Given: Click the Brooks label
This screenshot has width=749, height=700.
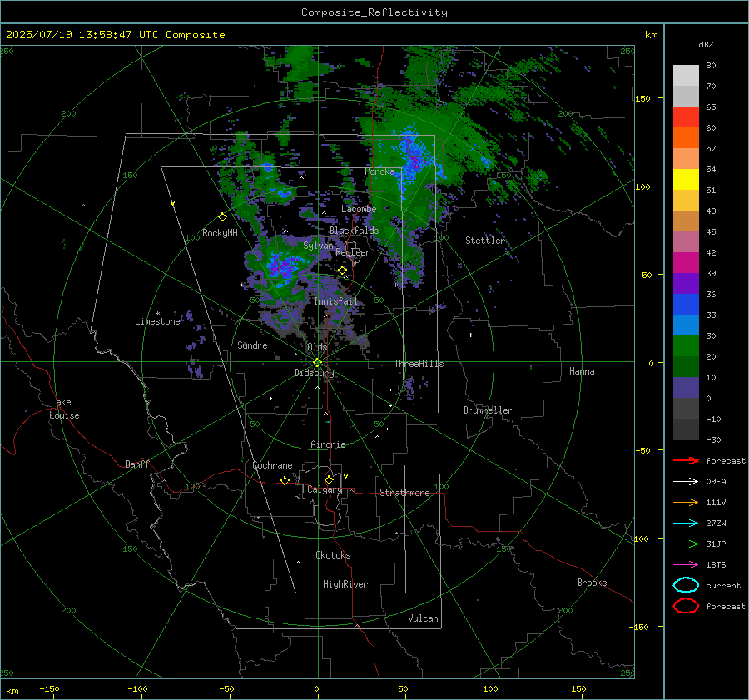Looking at the screenshot, I should [x=592, y=583].
